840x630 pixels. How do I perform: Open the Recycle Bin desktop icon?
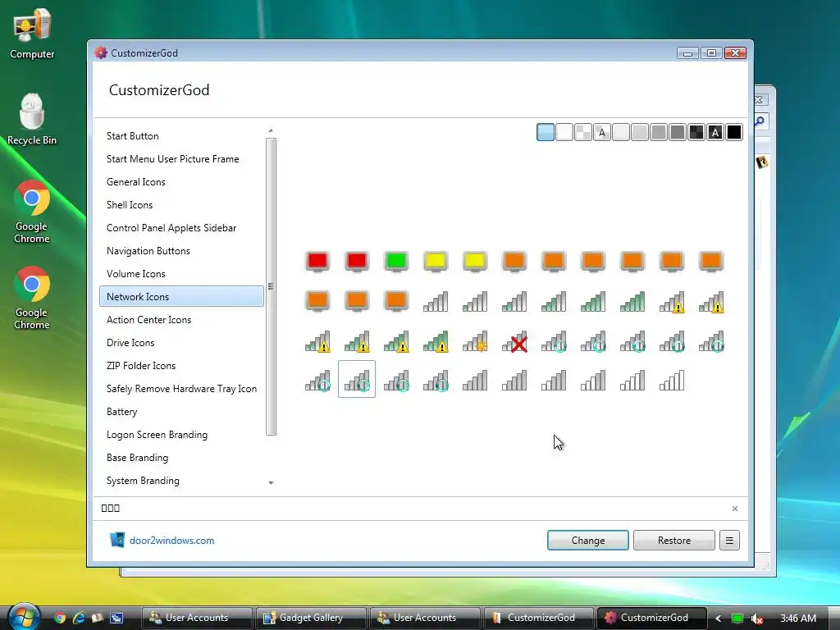[x=32, y=119]
